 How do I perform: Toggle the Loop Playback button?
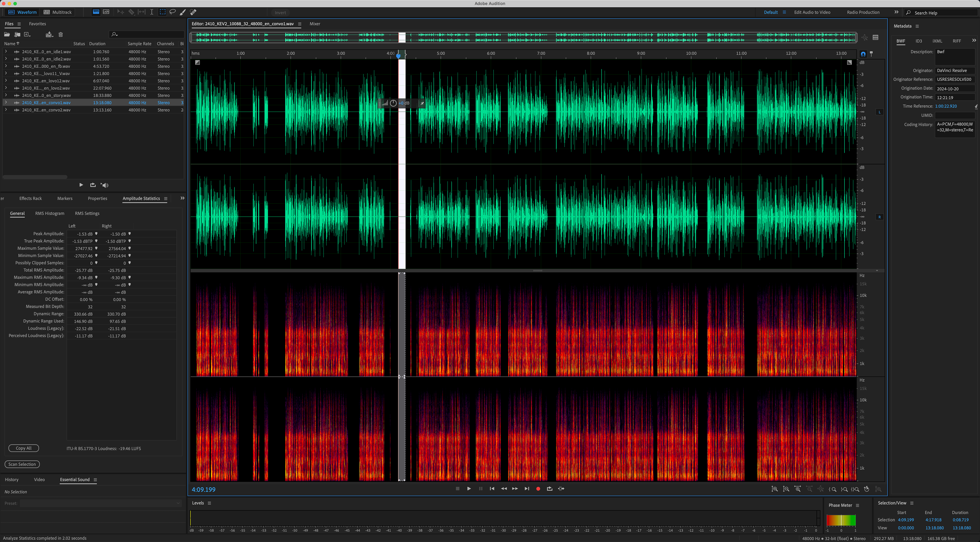[549, 489]
